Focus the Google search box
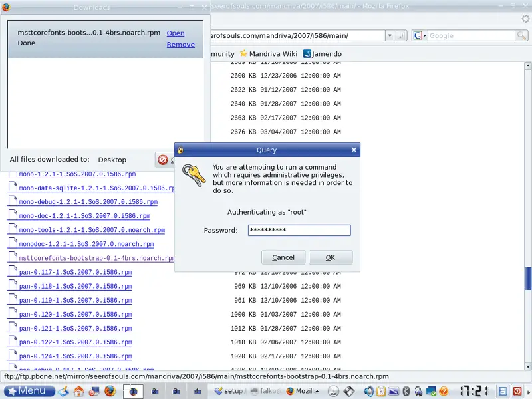Viewport: 532px width, 399px height. 471,35
